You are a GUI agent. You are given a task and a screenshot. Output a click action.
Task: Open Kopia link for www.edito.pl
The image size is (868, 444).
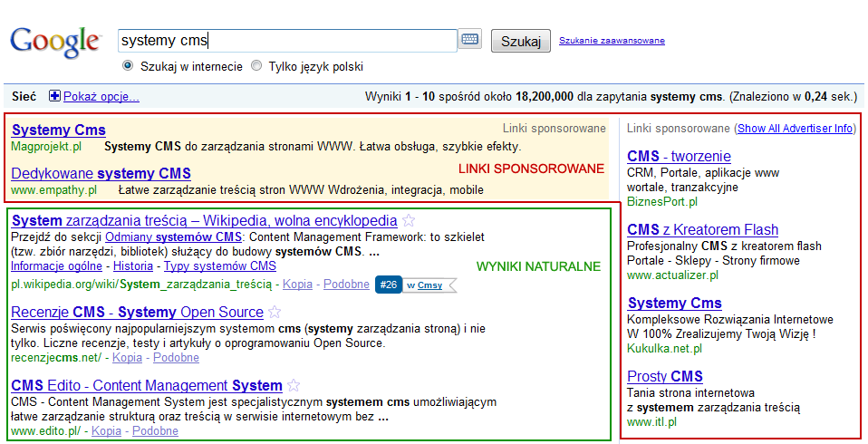pos(106,430)
